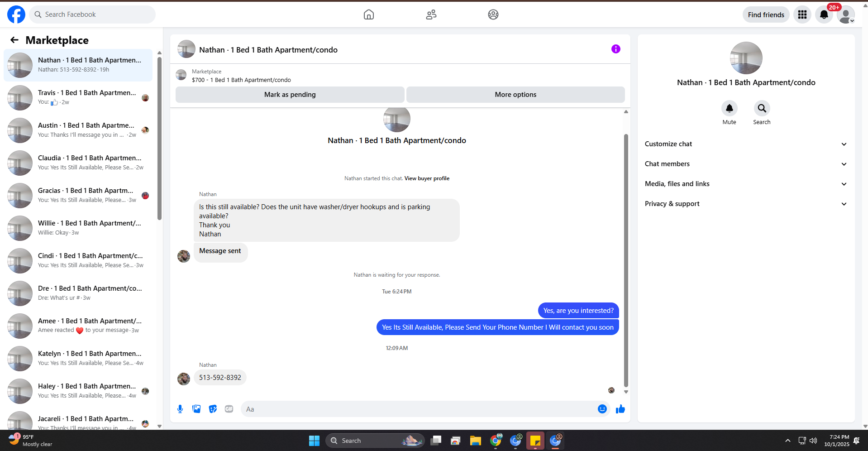Open the taskbar notification center icon
This screenshot has width=868, height=451.
pyautogui.click(x=857, y=441)
